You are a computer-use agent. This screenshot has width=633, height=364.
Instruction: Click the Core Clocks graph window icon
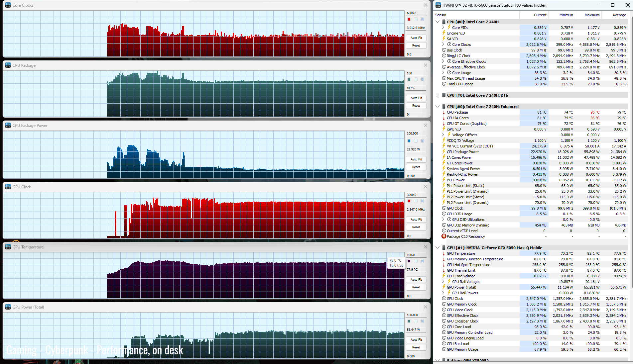(8, 5)
